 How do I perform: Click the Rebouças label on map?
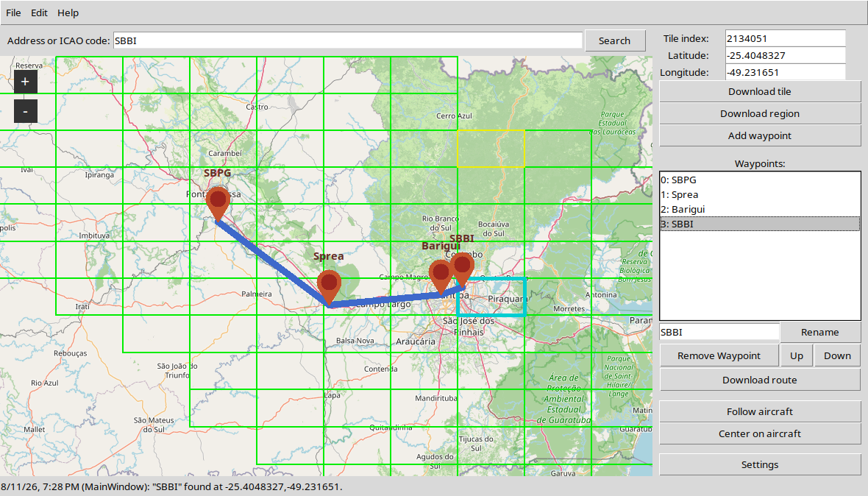coord(71,353)
